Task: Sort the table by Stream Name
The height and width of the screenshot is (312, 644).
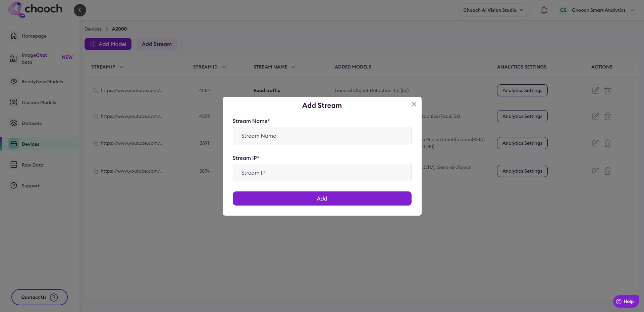Action: point(293,66)
